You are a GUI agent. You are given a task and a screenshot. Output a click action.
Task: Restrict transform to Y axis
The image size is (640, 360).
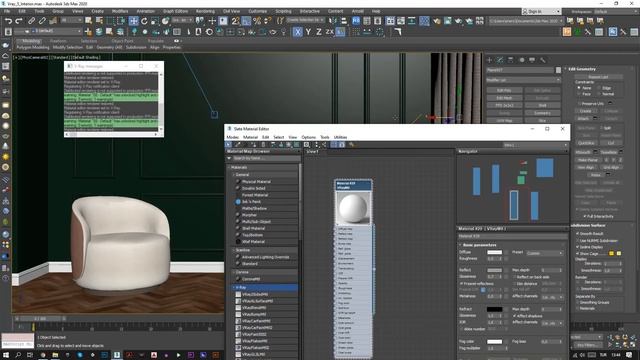309,31
